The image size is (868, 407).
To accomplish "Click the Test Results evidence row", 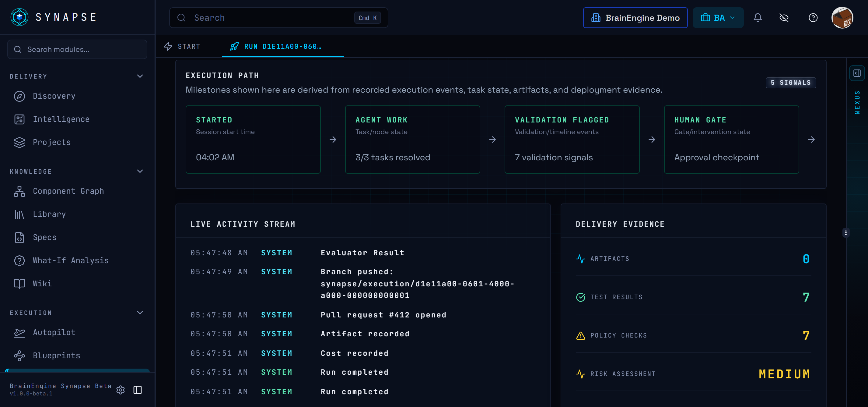I will [x=693, y=297].
